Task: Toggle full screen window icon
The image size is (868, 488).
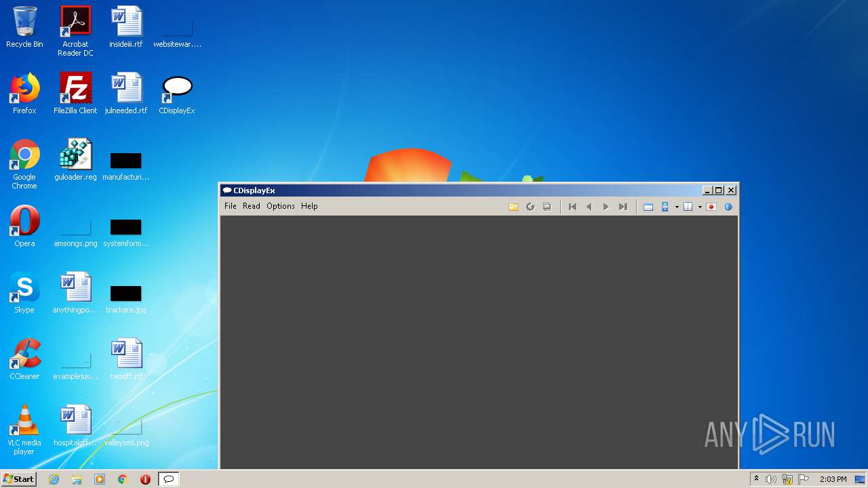Action: tap(648, 207)
